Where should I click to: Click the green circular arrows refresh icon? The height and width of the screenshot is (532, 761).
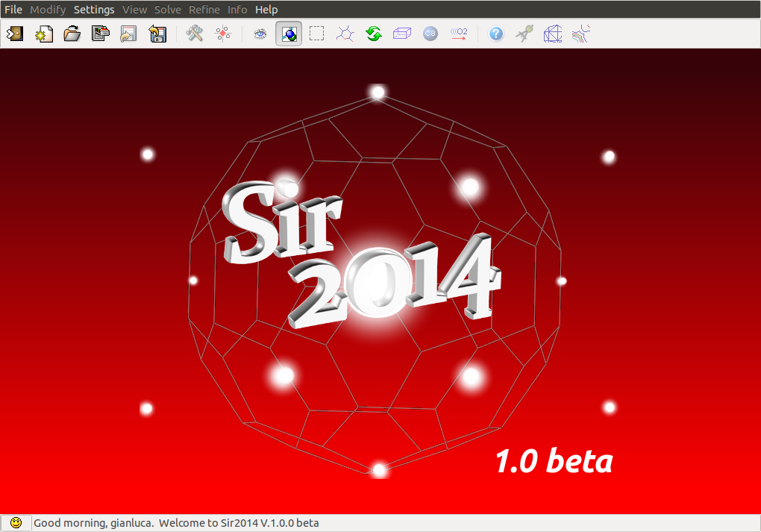coord(374,34)
